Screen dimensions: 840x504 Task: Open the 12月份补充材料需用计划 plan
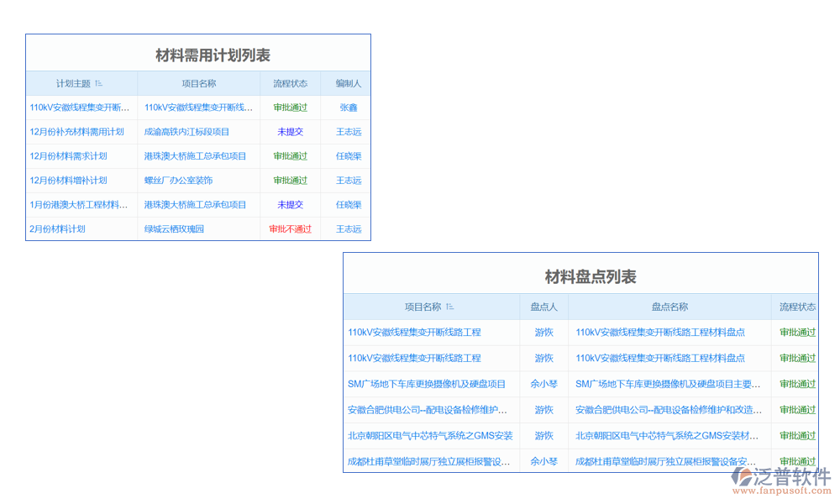pyautogui.click(x=76, y=132)
